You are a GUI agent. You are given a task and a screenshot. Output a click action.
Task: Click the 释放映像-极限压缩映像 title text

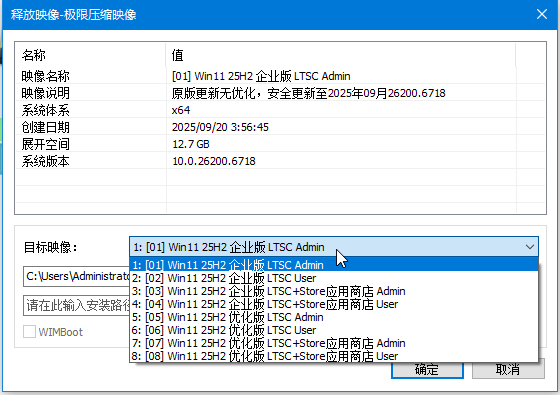point(74,15)
